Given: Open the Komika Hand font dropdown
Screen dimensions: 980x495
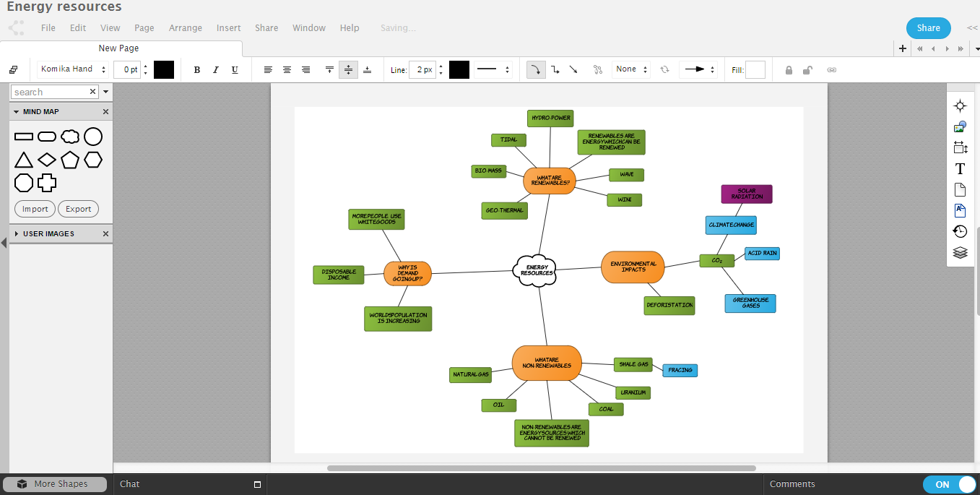Looking at the screenshot, I should (72, 69).
